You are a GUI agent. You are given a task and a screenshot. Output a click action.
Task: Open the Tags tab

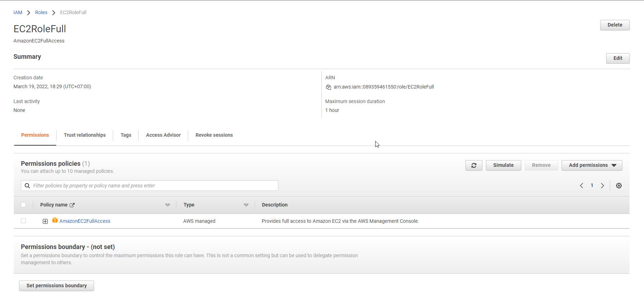click(x=126, y=135)
